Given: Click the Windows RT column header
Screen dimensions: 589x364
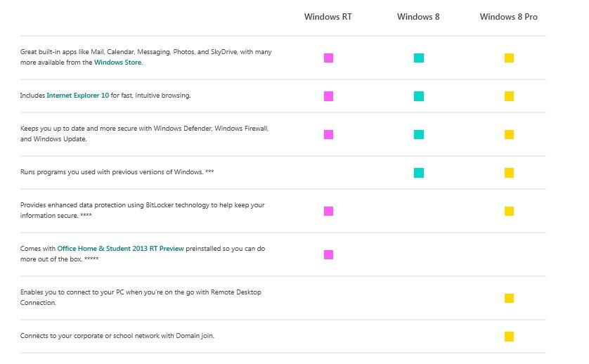Looking at the screenshot, I should (x=328, y=17).
